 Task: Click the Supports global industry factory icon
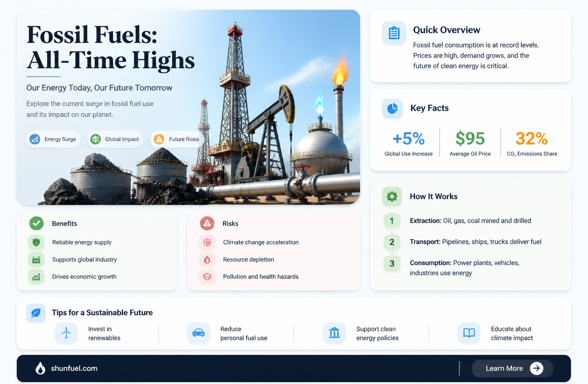point(36,259)
